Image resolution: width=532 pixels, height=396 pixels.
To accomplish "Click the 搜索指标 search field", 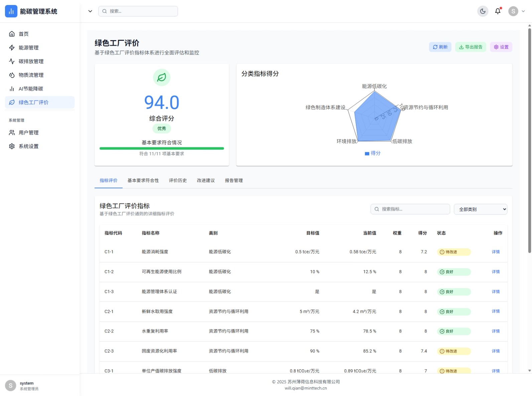I will click(410, 209).
